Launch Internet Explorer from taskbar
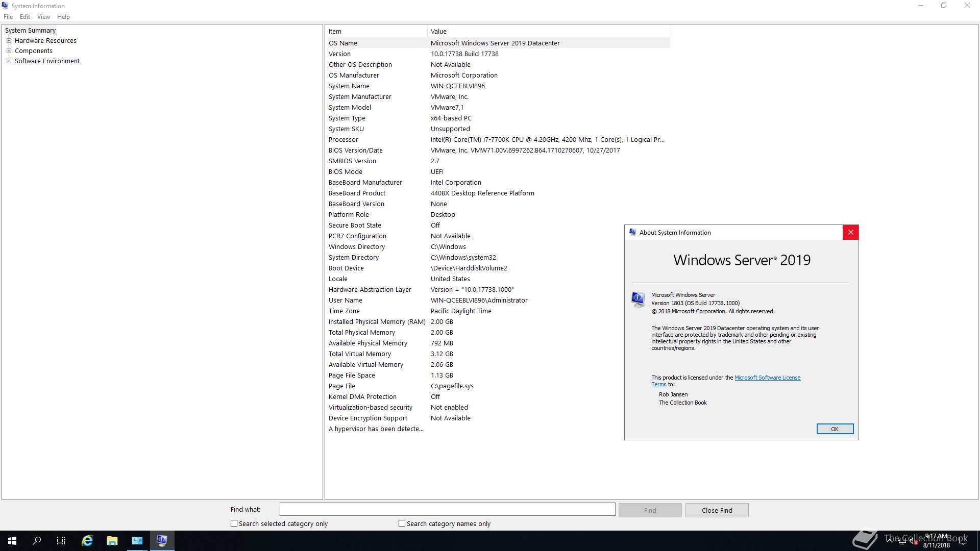980x551 pixels. (87, 541)
